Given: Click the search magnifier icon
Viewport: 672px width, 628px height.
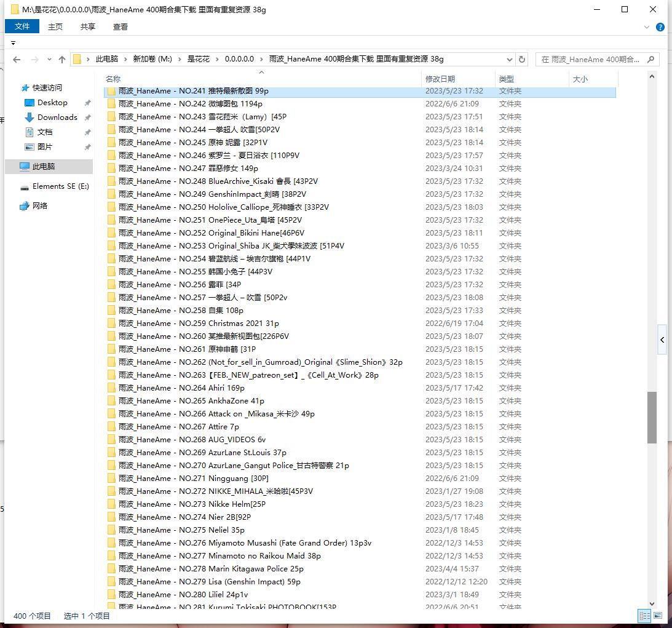Looking at the screenshot, I should (x=650, y=60).
